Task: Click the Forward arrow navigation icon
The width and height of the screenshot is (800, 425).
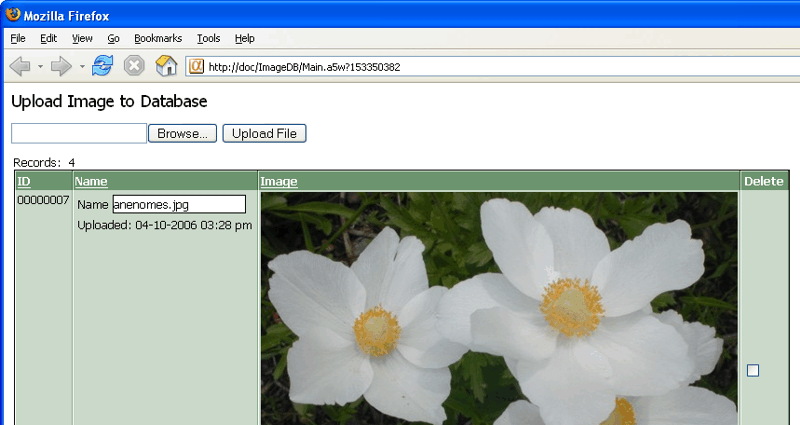Action: tap(61, 66)
